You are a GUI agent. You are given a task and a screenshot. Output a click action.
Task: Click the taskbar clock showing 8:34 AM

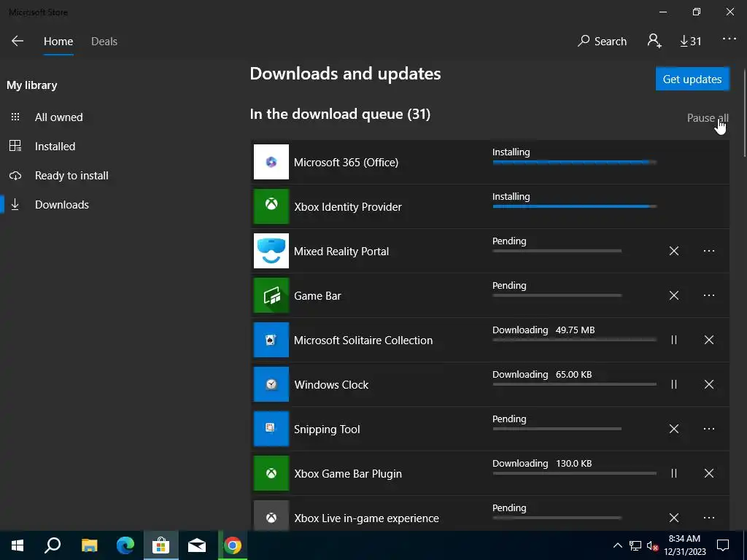click(x=684, y=545)
